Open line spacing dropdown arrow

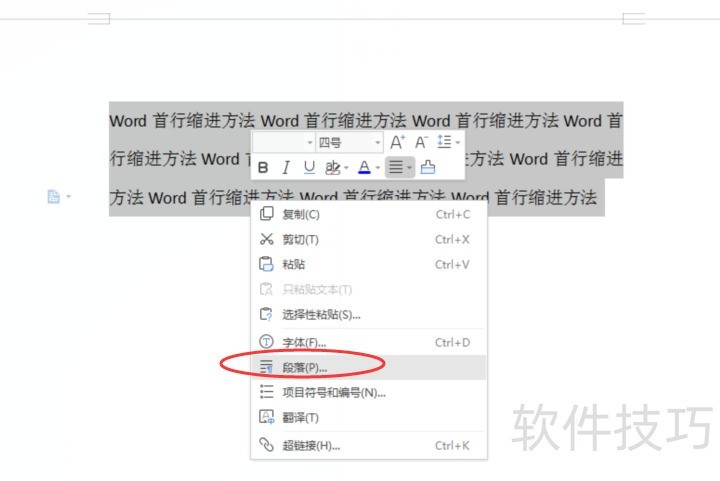457,143
